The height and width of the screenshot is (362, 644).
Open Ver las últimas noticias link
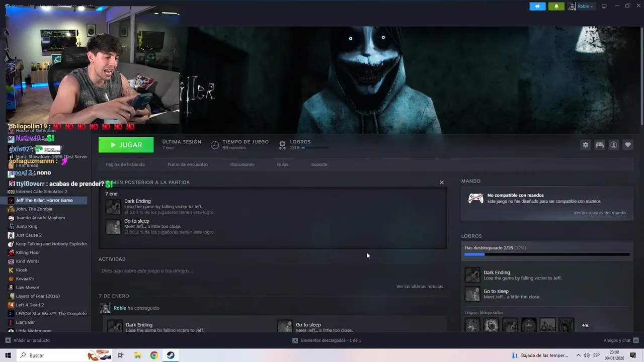(x=420, y=287)
